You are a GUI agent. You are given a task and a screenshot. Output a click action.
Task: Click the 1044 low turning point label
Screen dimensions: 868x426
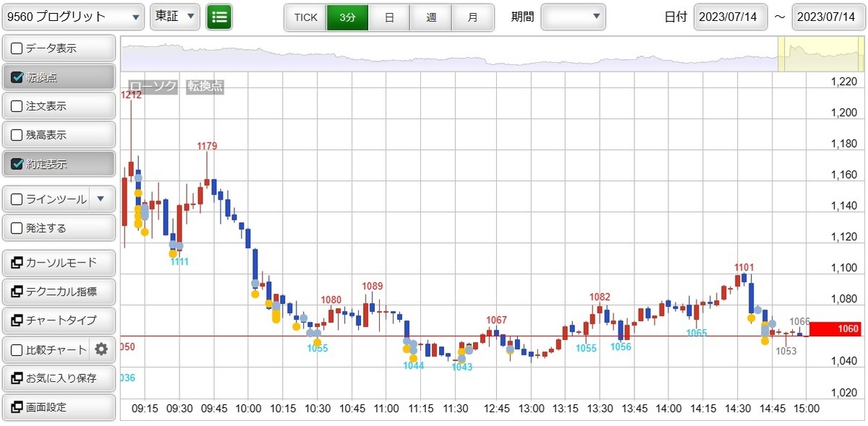[x=414, y=365]
